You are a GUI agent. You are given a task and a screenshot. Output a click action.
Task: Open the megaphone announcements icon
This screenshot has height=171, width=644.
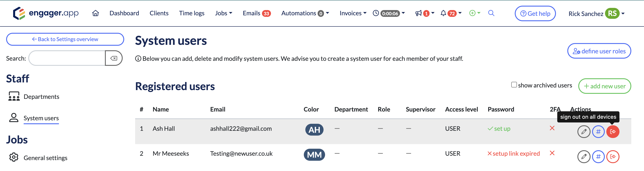pyautogui.click(x=418, y=13)
